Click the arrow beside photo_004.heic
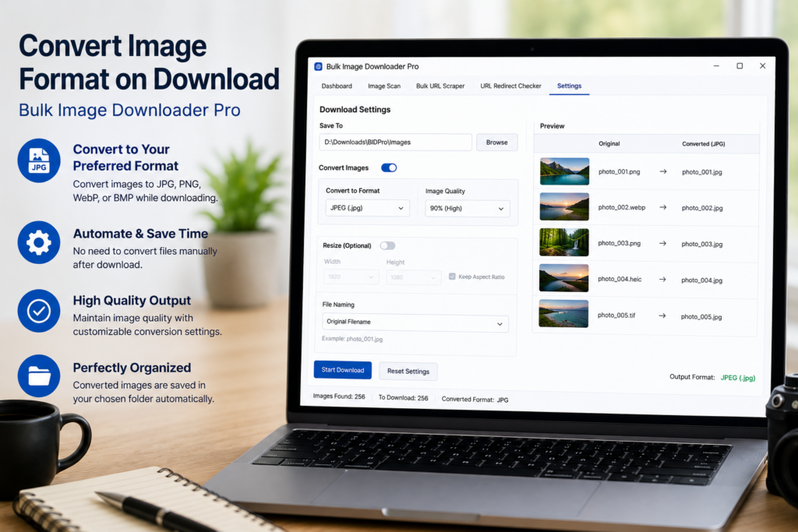 click(662, 279)
